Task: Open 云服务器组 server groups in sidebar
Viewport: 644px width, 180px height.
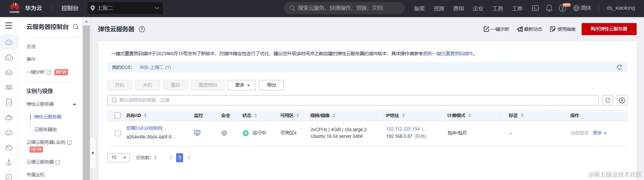Action: pyautogui.click(x=45, y=129)
